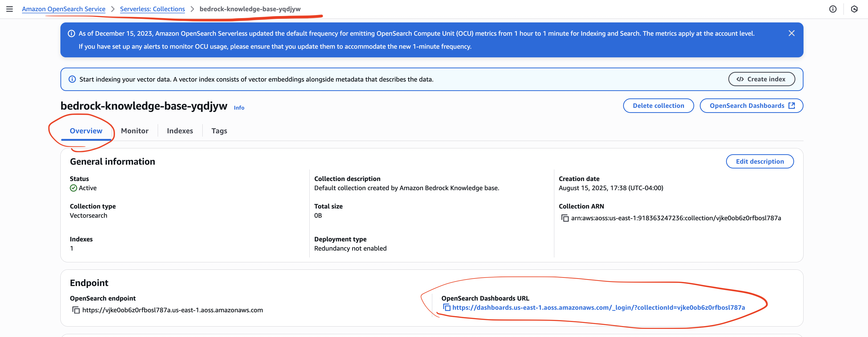Copy the OpenSearch endpoint URL
This screenshot has width=868, height=337.
[x=76, y=310]
